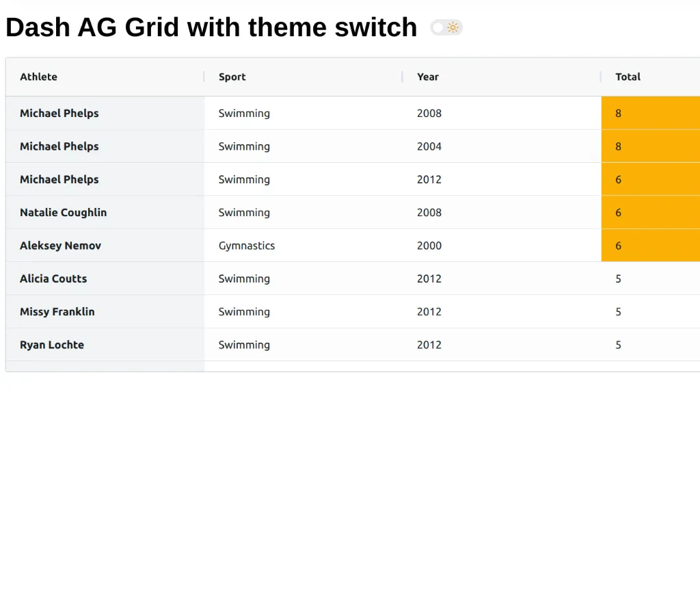
Task: Click the Alicia Coutts cell
Action: click(x=53, y=278)
